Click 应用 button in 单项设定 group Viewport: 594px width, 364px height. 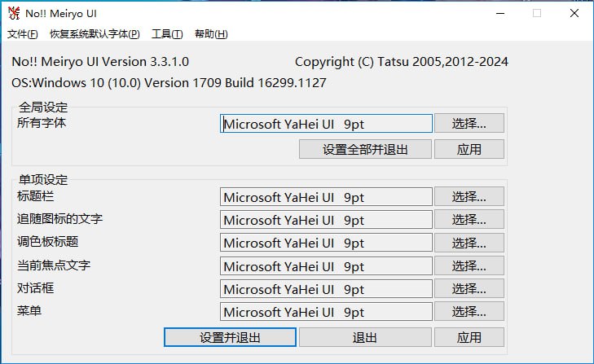[x=469, y=337]
